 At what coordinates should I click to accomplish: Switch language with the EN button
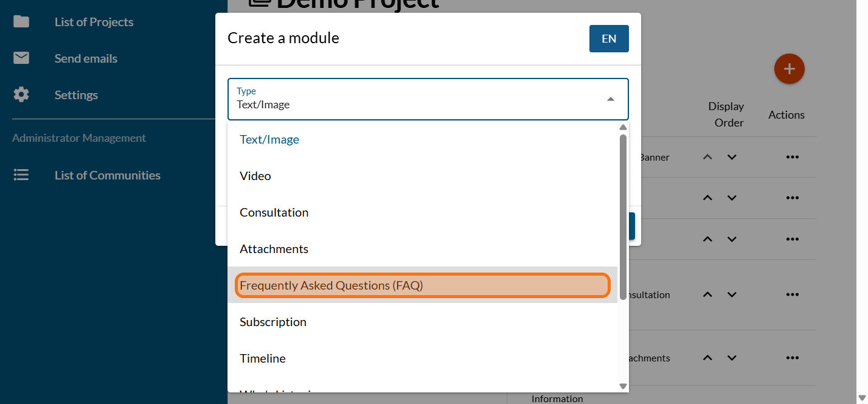pos(608,39)
